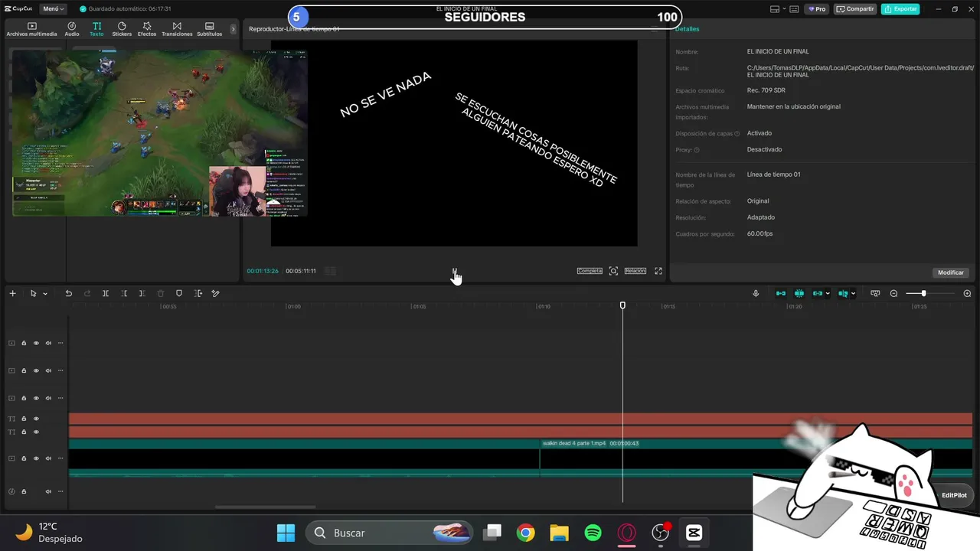Open the window layout dropdown
This screenshot has height=551, width=980.
779,9
